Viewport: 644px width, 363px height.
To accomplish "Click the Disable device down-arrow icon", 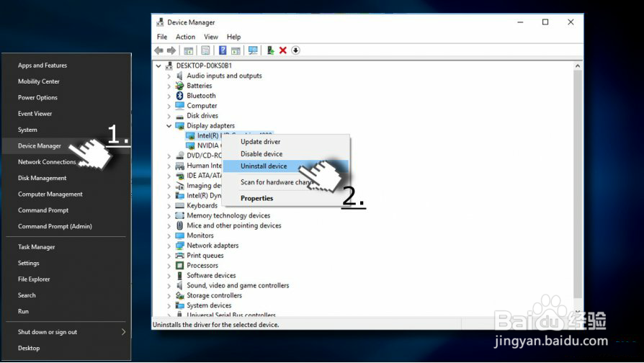I will (x=295, y=50).
